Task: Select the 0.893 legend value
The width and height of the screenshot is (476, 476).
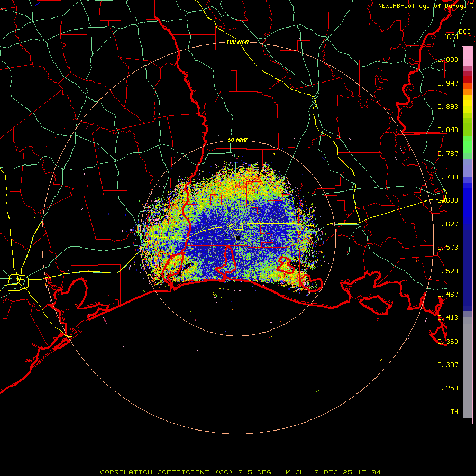Action: pyautogui.click(x=448, y=106)
